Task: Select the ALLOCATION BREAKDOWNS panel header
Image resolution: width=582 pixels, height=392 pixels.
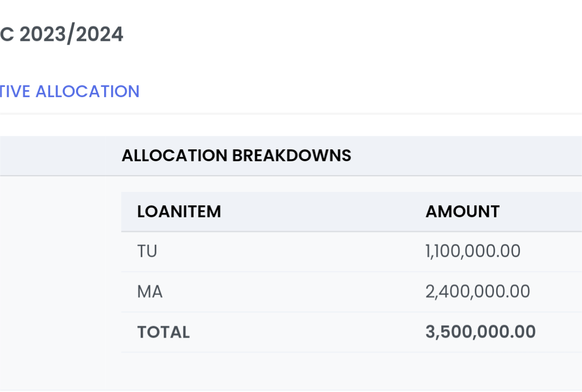Action: [x=236, y=155]
